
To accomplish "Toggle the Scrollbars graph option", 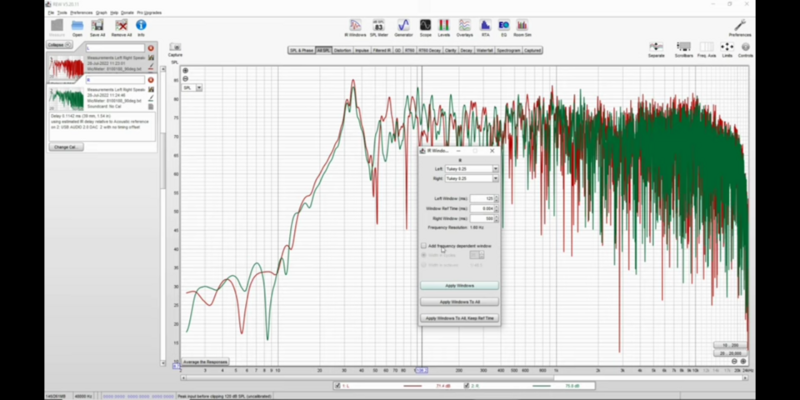I will (685, 47).
